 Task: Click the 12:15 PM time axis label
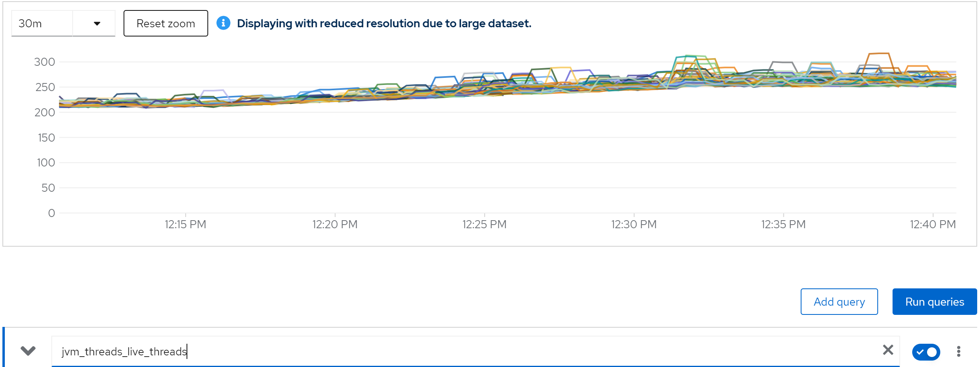[185, 224]
